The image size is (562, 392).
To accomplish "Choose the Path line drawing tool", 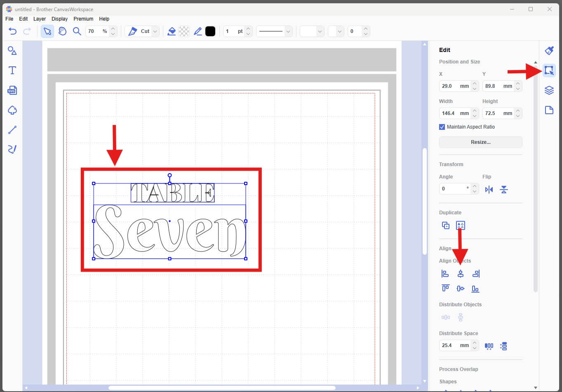I will pyautogui.click(x=12, y=130).
